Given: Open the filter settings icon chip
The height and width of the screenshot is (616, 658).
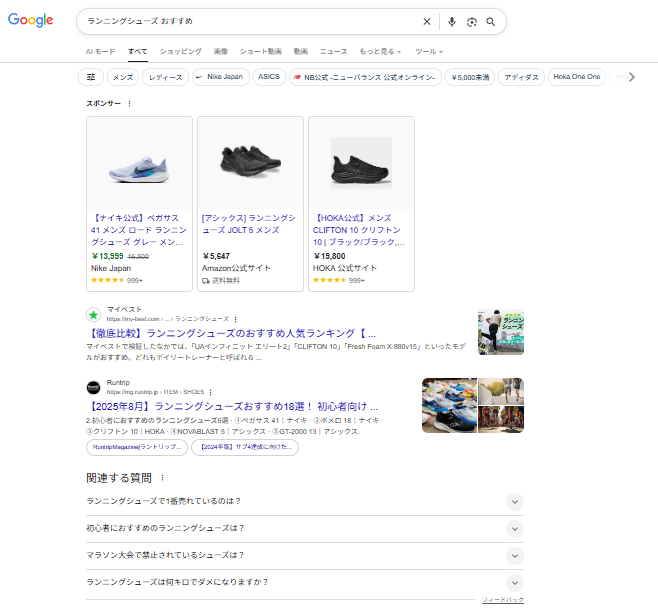Looking at the screenshot, I should click(91, 76).
